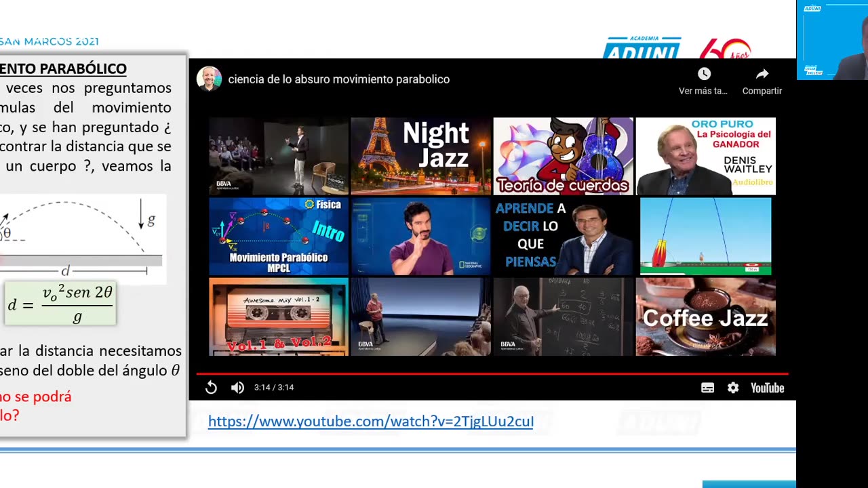Play the Night Jazz suggested video
The height and width of the screenshot is (488, 868).
coord(421,157)
